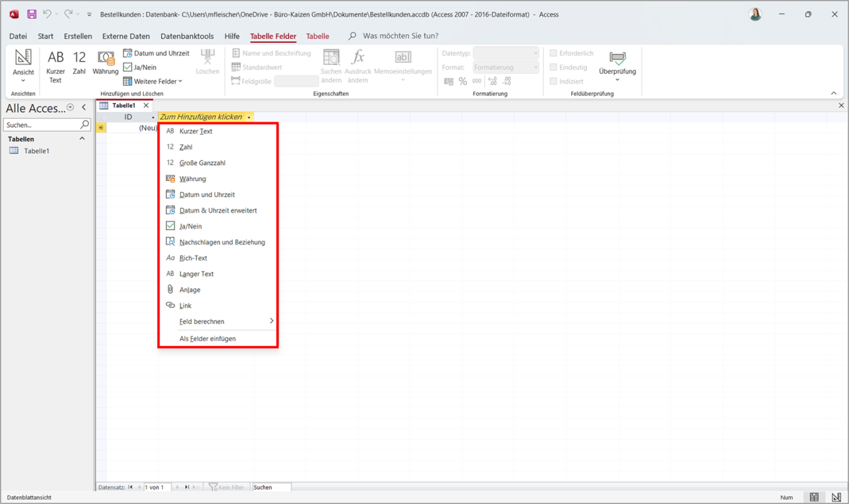This screenshot has width=849, height=504.
Task: Click the Was möchten Sie tun search box
Action: [x=401, y=36]
